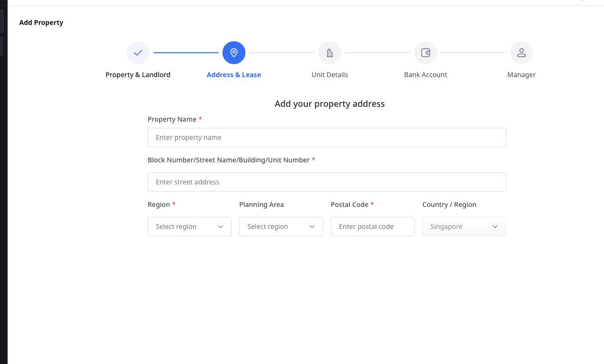The width and height of the screenshot is (604, 364).
Task: Click the Planning Area label
Action: coord(262,205)
